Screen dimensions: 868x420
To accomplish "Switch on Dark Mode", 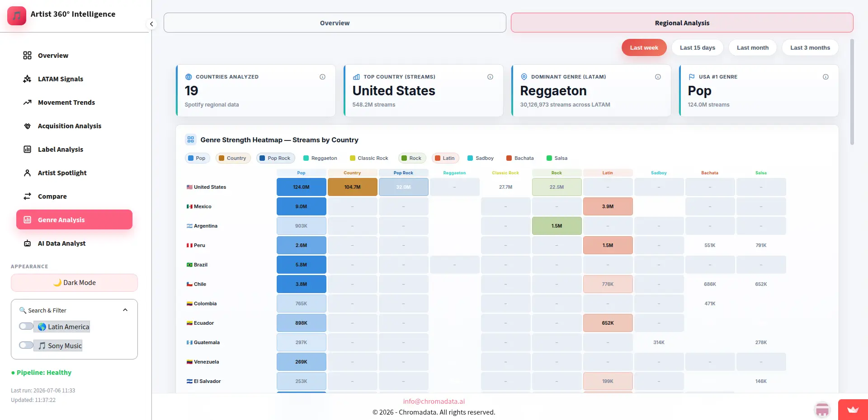I will (74, 283).
